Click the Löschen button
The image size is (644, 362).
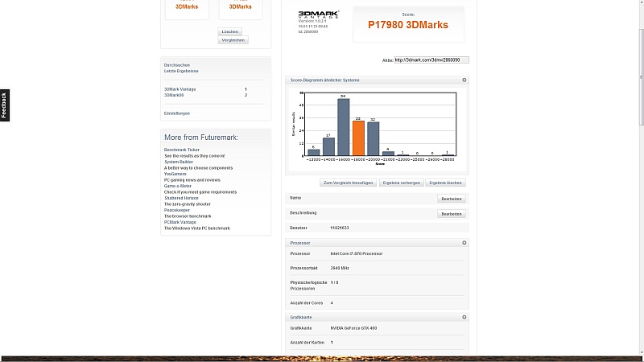pos(230,31)
